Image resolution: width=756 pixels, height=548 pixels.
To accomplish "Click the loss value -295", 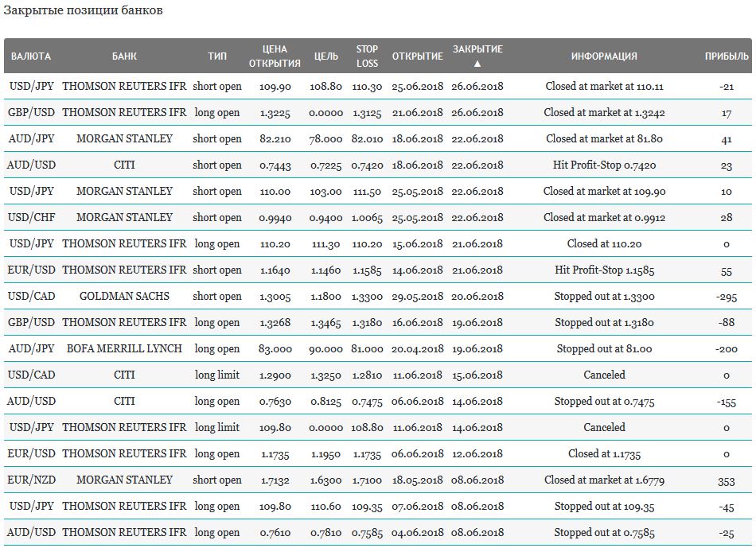I will tap(727, 297).
